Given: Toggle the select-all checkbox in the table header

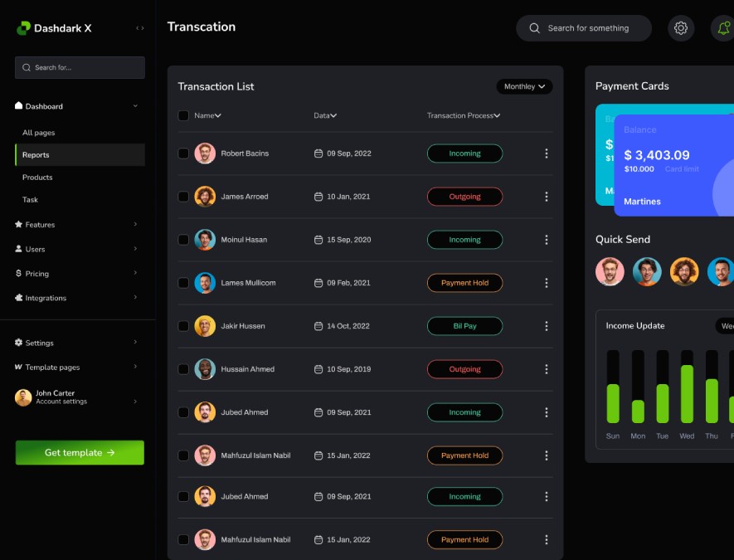Looking at the screenshot, I should point(183,115).
